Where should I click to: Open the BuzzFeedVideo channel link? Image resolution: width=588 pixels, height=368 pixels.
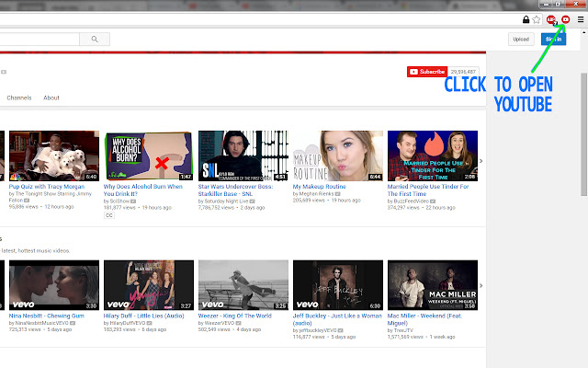pos(411,201)
